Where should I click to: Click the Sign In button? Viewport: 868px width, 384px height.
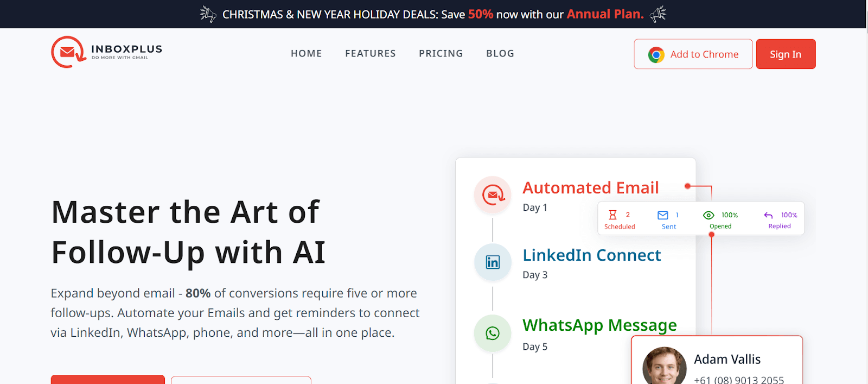(x=785, y=54)
